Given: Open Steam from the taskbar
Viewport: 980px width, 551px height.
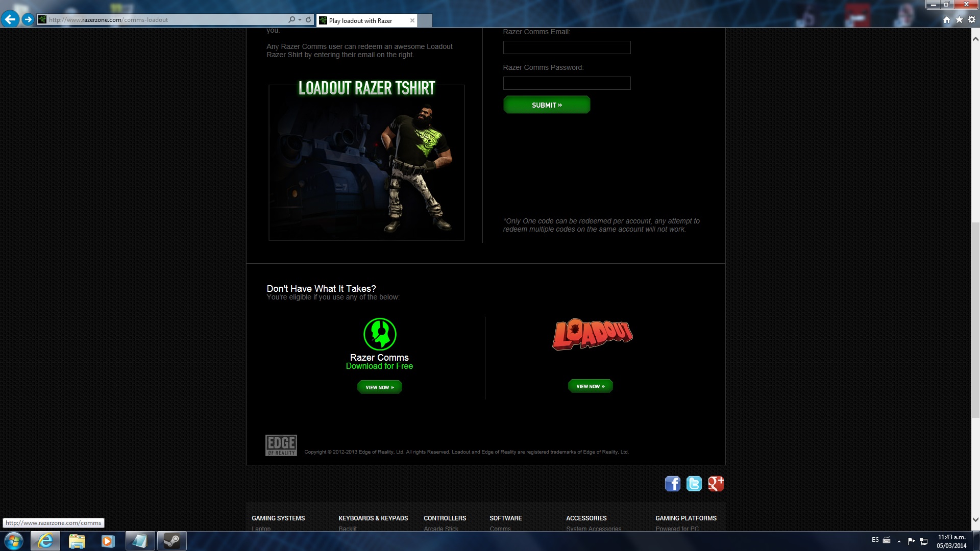Looking at the screenshot, I should click(171, 541).
